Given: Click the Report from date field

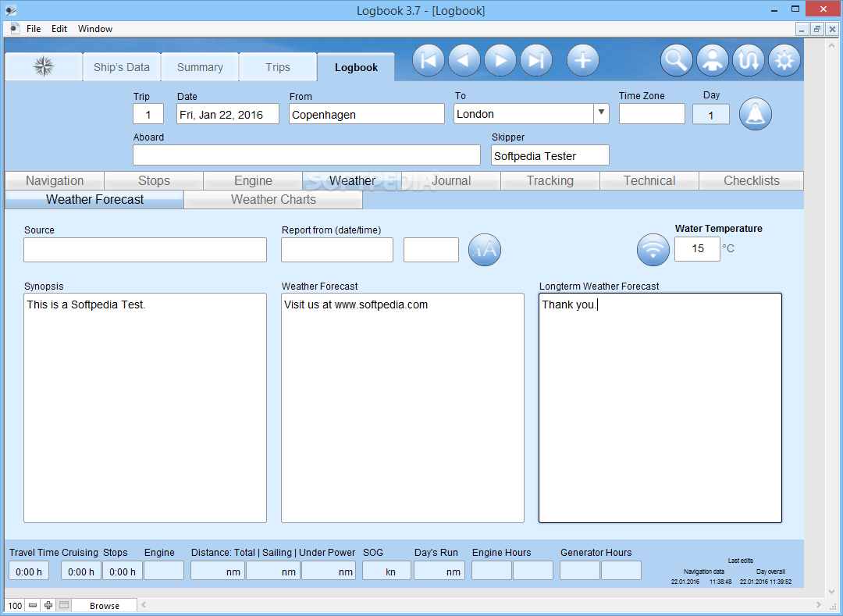Looking at the screenshot, I should point(337,250).
